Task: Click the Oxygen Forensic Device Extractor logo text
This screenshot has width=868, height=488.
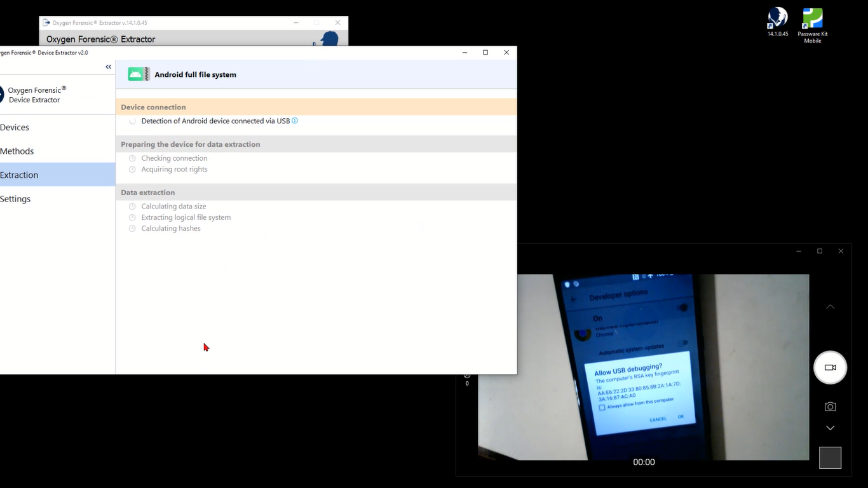Action: (x=37, y=95)
